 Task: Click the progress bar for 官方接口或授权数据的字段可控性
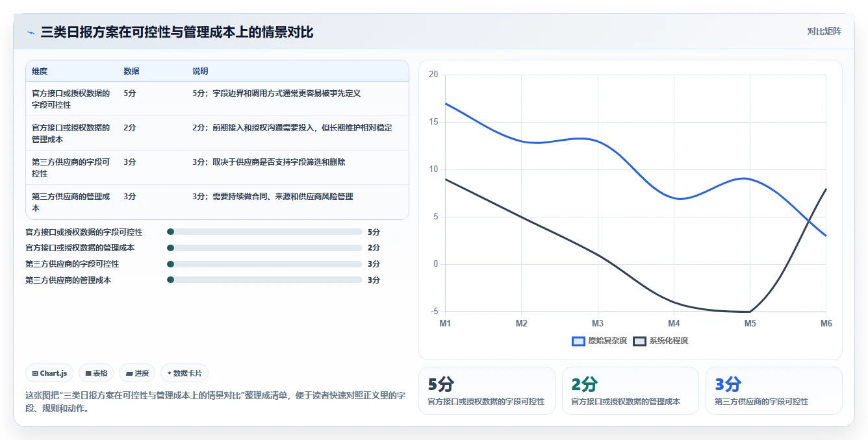click(264, 232)
